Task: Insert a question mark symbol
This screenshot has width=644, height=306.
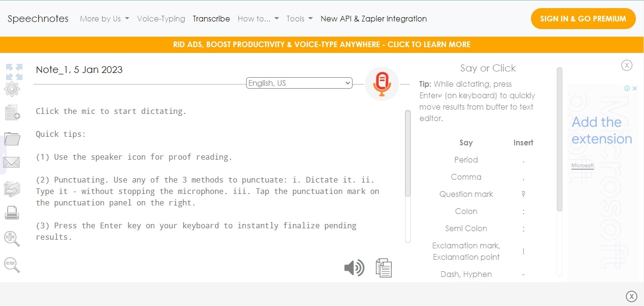Action: [523, 194]
